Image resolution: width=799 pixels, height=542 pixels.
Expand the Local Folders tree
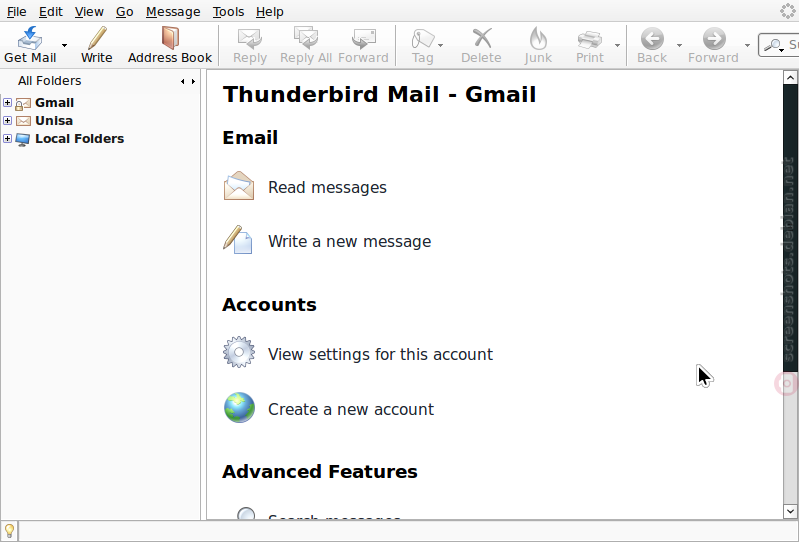click(x=7, y=138)
